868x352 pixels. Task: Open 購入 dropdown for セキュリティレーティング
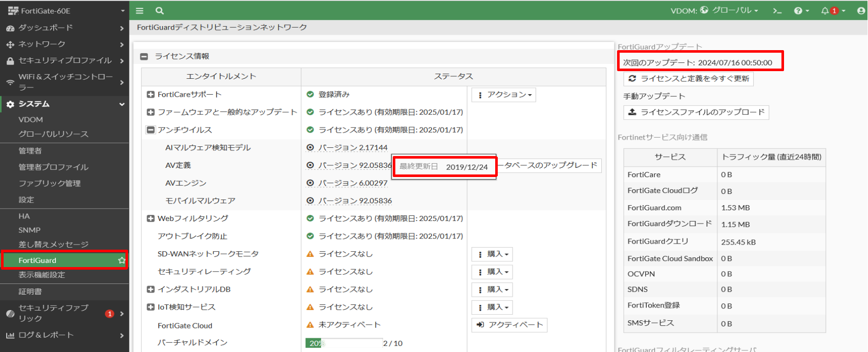[492, 272]
